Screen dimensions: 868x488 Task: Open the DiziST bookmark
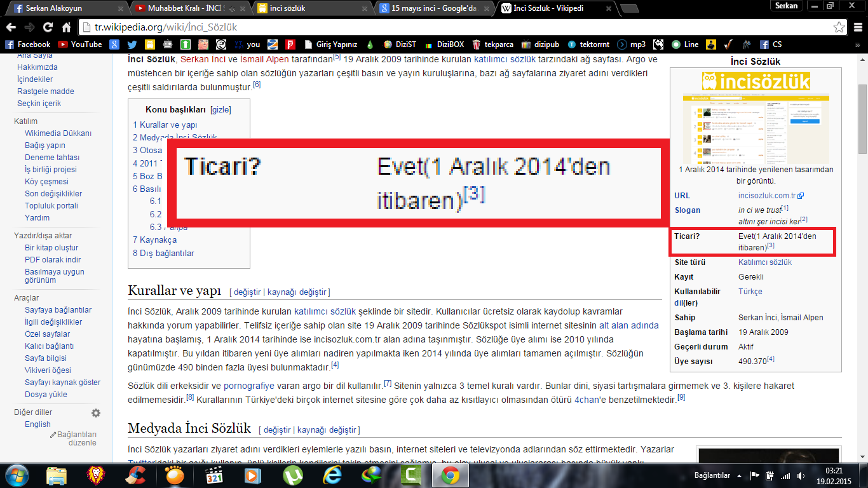tap(400, 44)
